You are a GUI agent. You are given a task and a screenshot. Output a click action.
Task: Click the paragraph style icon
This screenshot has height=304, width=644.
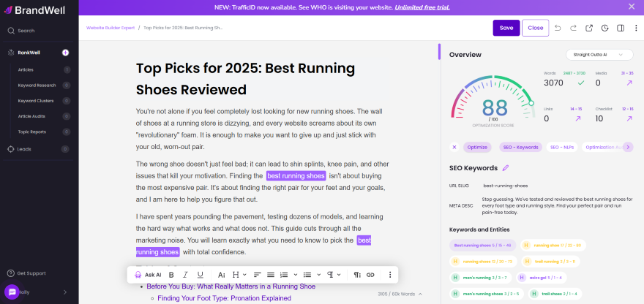[x=357, y=275]
